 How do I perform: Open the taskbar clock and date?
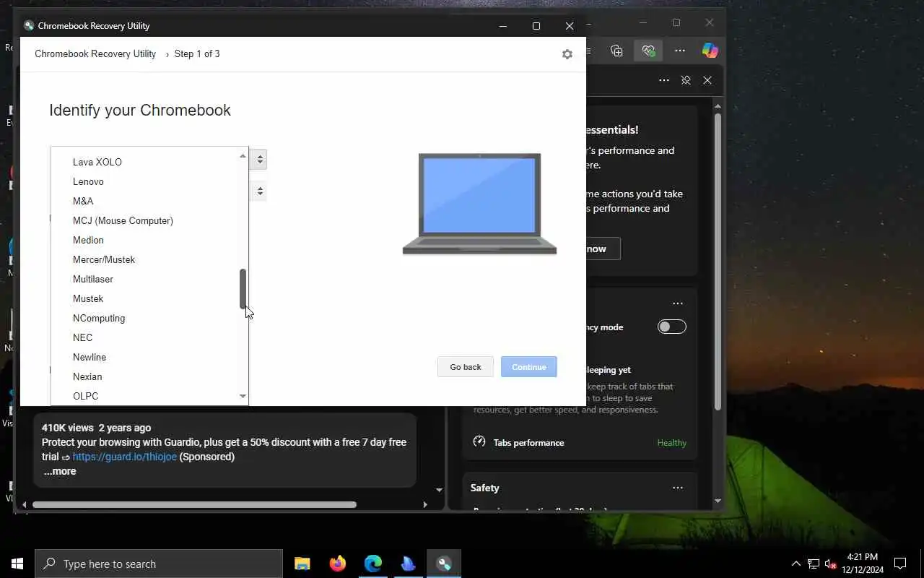862,564
